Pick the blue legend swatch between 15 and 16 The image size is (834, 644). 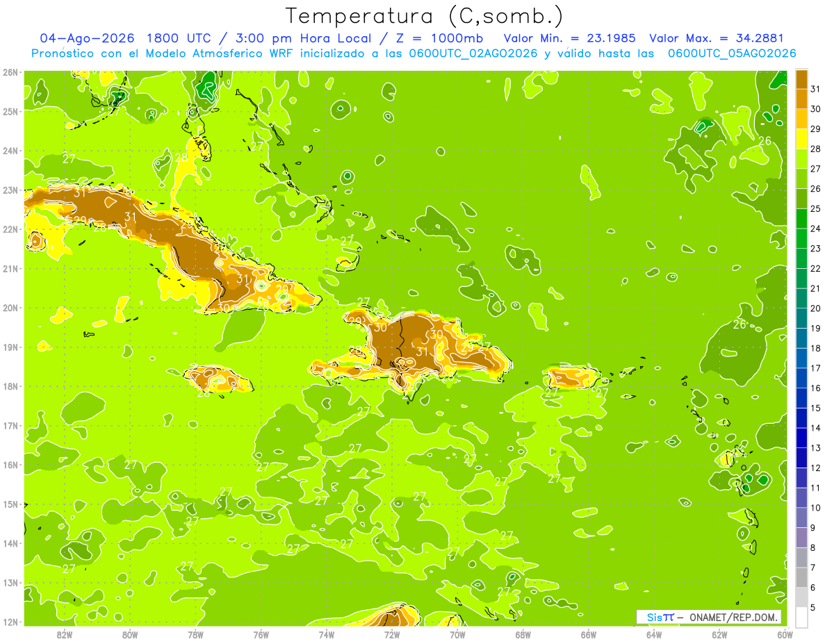point(801,398)
